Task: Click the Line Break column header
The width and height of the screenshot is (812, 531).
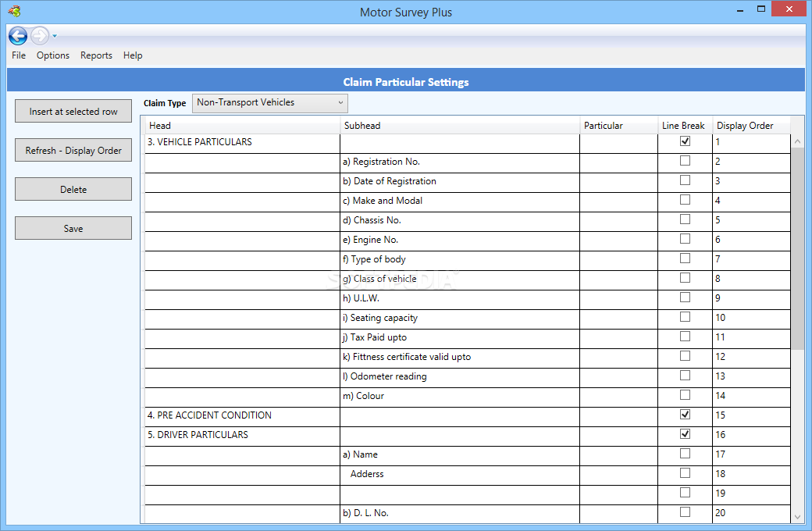Action: point(686,126)
